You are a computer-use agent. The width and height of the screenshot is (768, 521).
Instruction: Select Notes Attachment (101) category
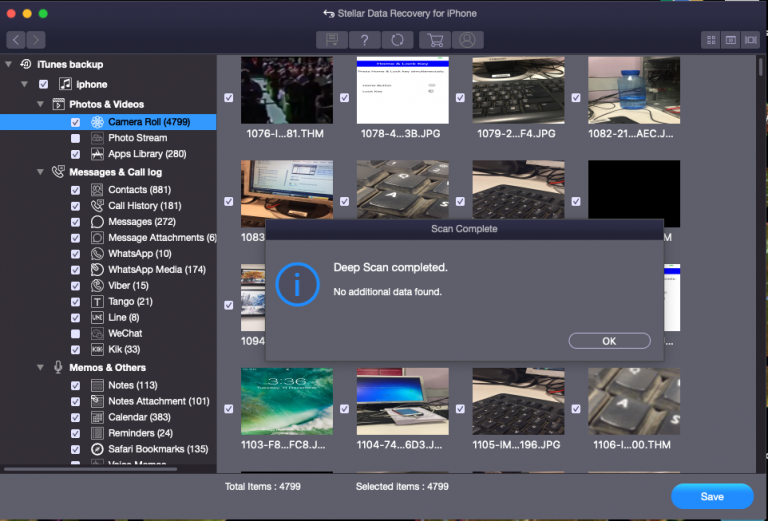(x=159, y=401)
